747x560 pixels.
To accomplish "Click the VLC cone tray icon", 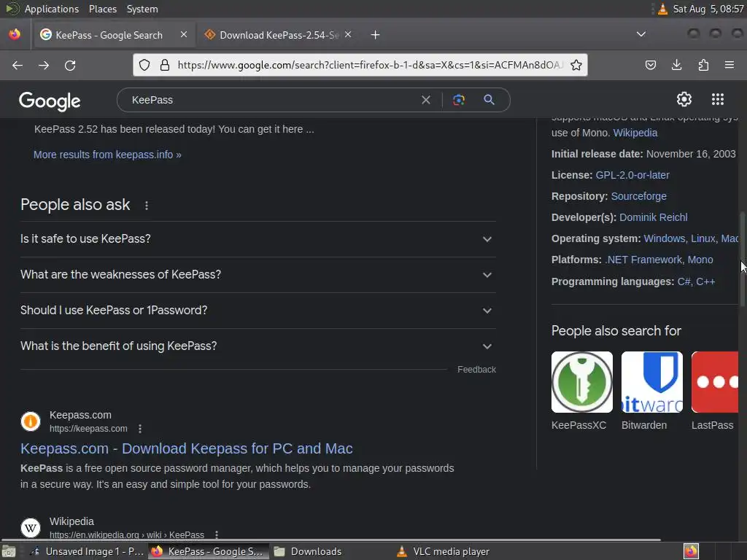I will 662,9.
